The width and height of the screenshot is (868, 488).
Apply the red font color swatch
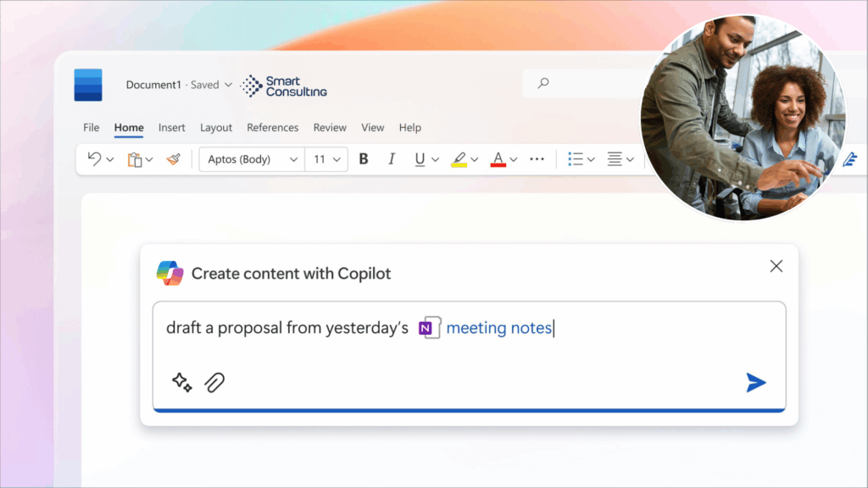498,159
